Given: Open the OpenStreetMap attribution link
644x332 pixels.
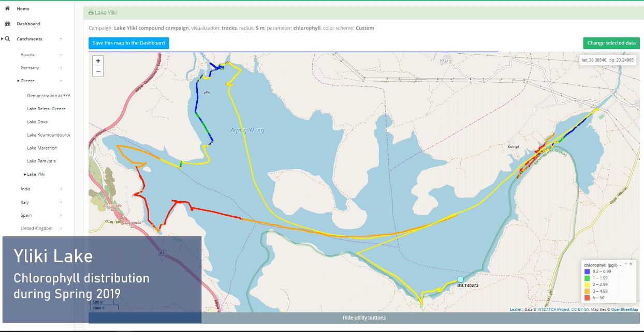Looking at the screenshot, I should tap(625, 309).
